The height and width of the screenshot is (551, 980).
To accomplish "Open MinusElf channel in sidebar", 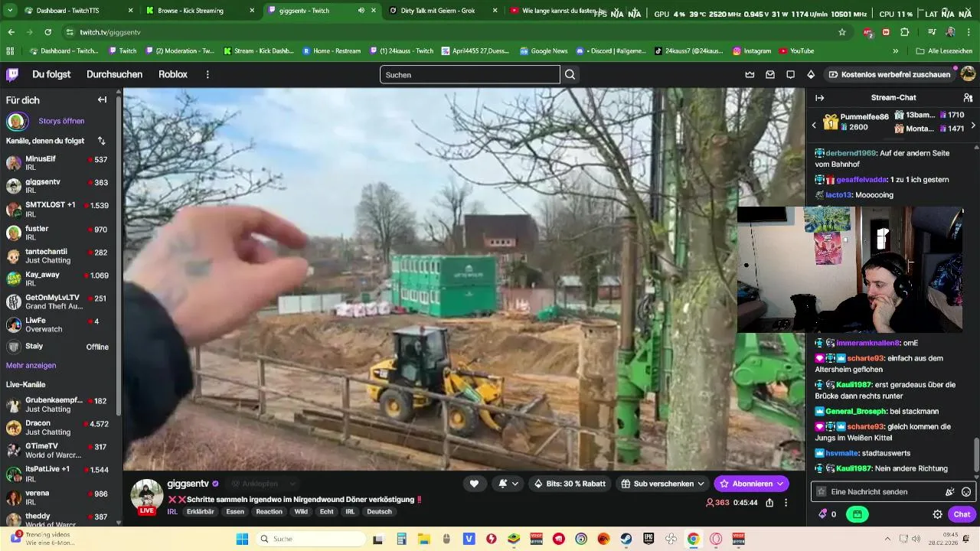I will 59,163.
